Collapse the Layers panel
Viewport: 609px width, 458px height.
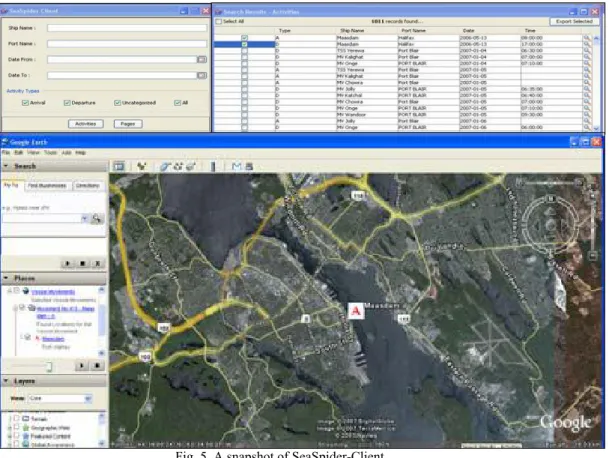tap(6, 381)
